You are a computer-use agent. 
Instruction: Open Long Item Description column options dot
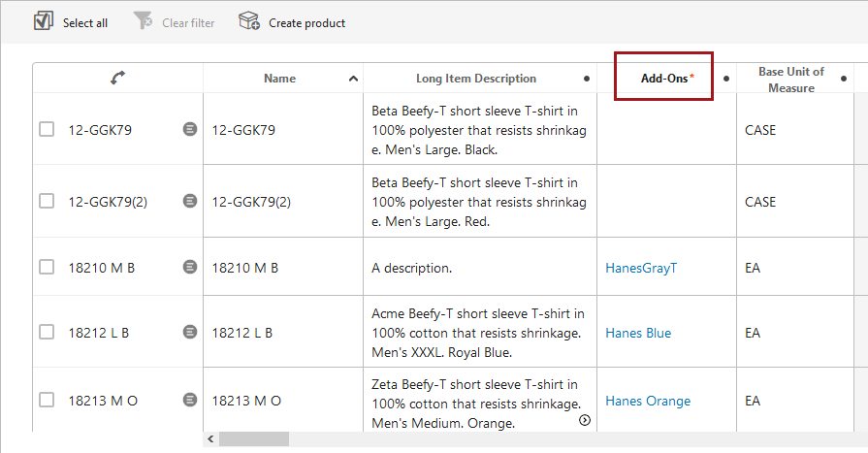point(586,79)
